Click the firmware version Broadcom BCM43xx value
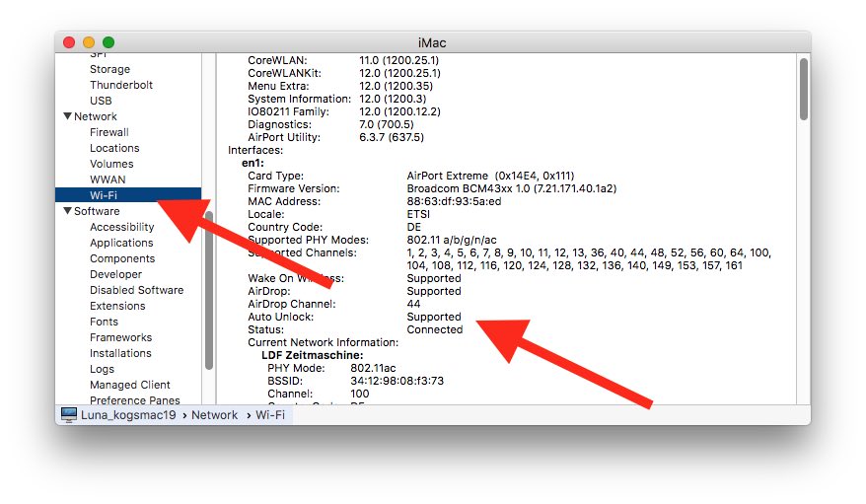Viewport: 866px width, 504px height. [x=512, y=188]
